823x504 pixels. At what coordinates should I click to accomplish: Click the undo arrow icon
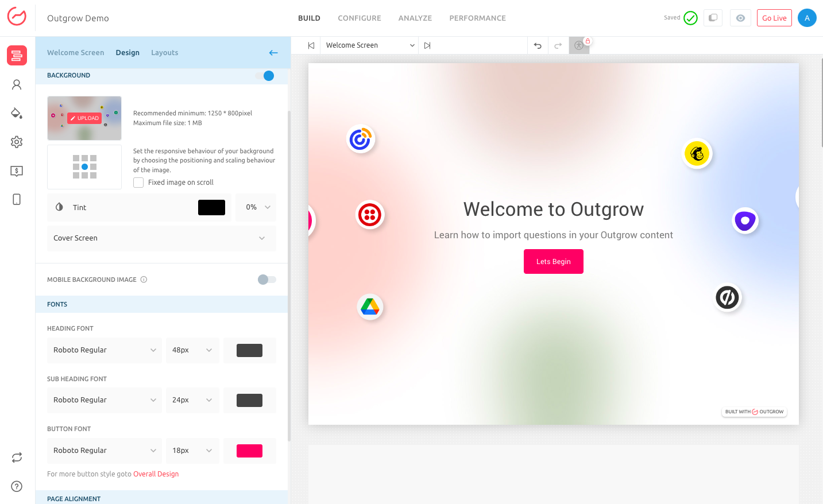tap(538, 45)
